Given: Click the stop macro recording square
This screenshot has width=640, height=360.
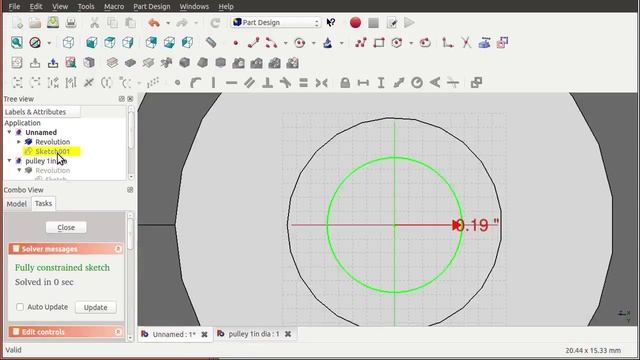Looking at the screenshot, I should (x=373, y=23).
